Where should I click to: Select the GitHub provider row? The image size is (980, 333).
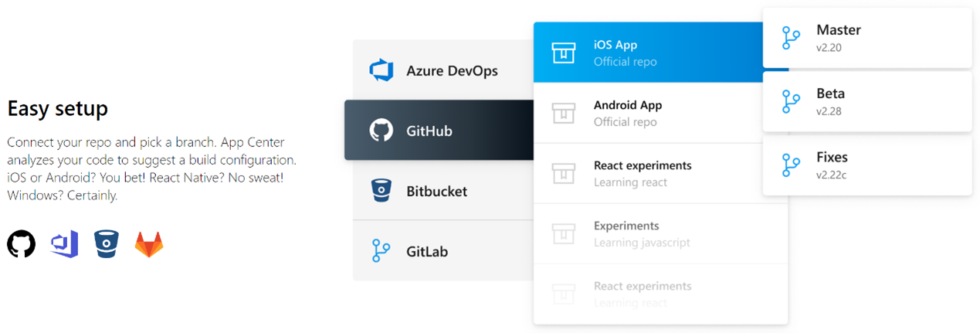[x=439, y=131]
